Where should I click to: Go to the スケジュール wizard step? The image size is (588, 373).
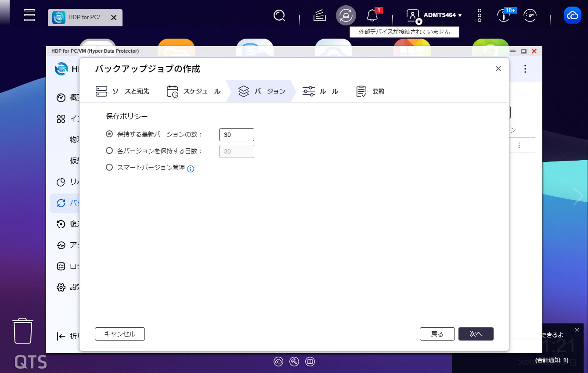[194, 91]
